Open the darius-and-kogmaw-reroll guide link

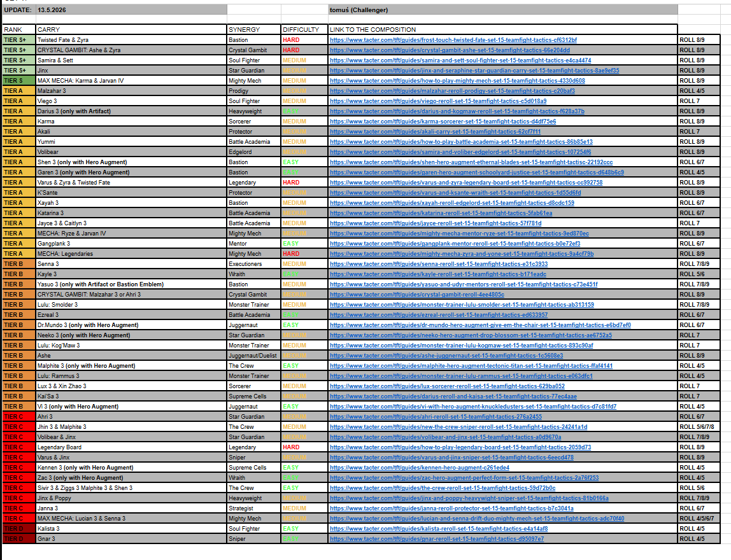click(457, 111)
